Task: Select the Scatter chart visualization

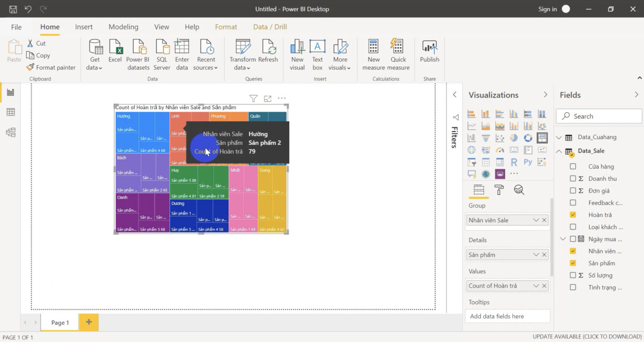Action: tap(500, 137)
